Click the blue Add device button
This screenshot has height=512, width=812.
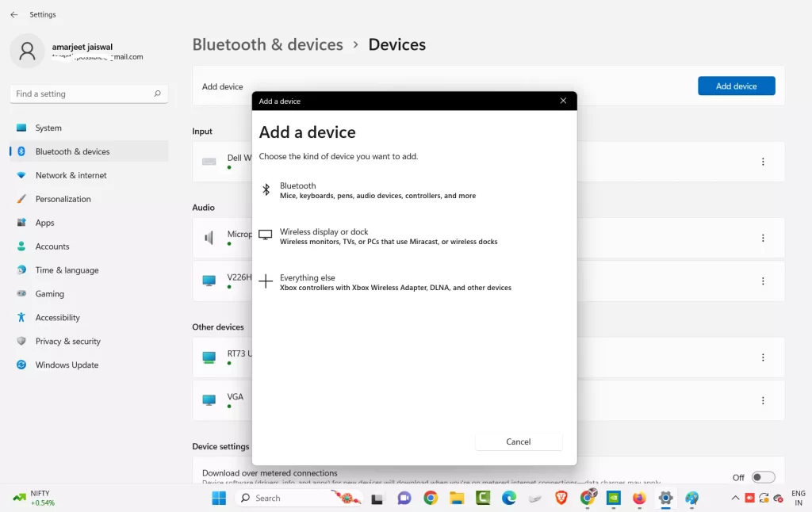pyautogui.click(x=736, y=86)
